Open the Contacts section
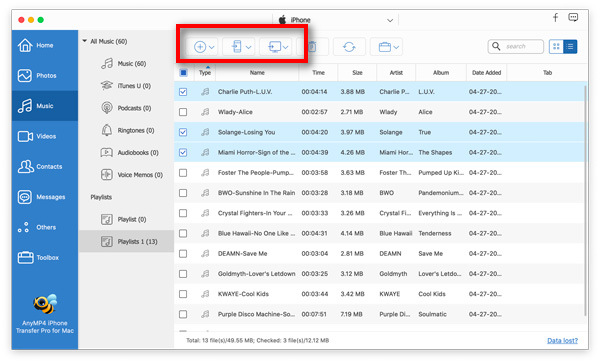 (x=44, y=166)
